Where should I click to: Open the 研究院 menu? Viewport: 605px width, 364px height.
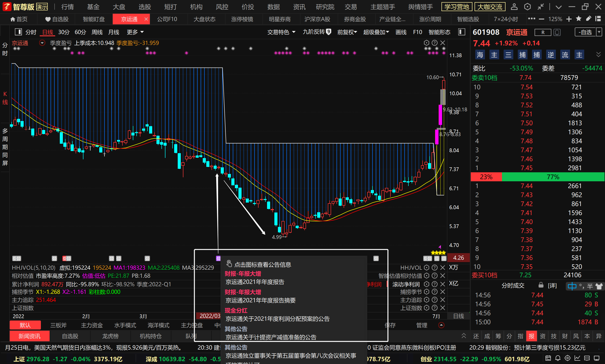(325, 7)
